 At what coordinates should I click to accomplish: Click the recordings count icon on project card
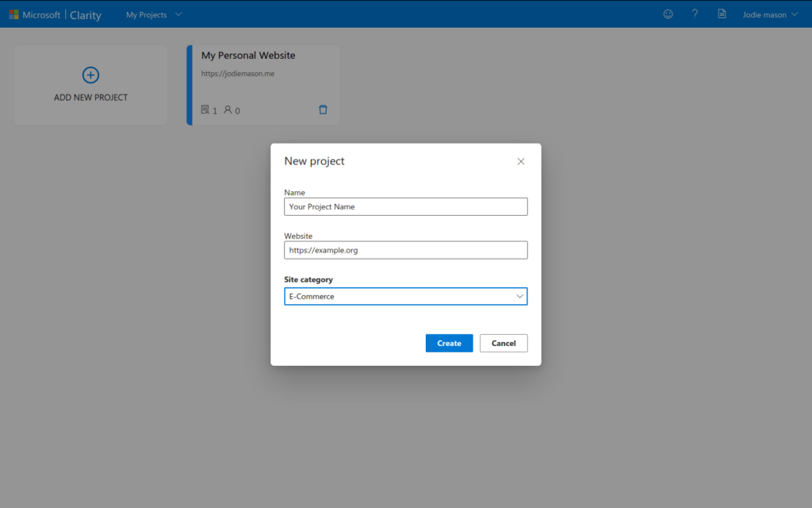coord(205,110)
